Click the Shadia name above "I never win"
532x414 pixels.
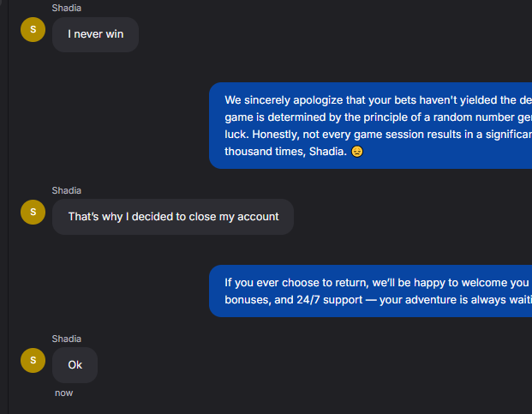67,8
